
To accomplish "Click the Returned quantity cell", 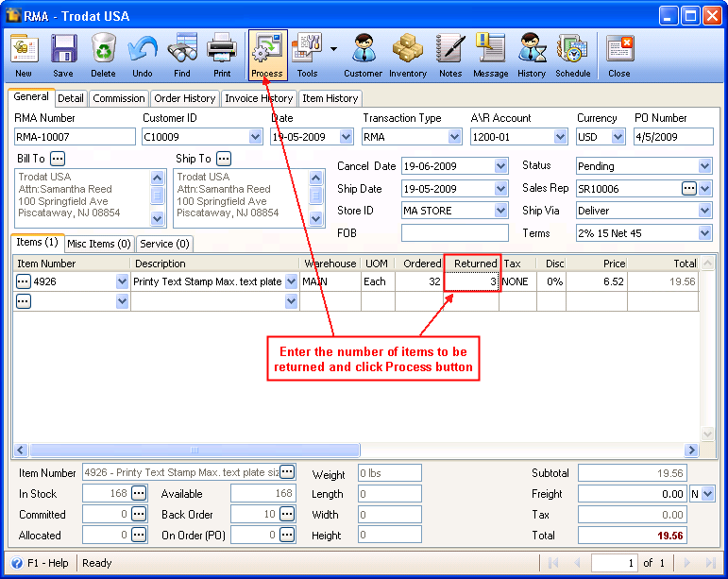I will tap(472, 281).
